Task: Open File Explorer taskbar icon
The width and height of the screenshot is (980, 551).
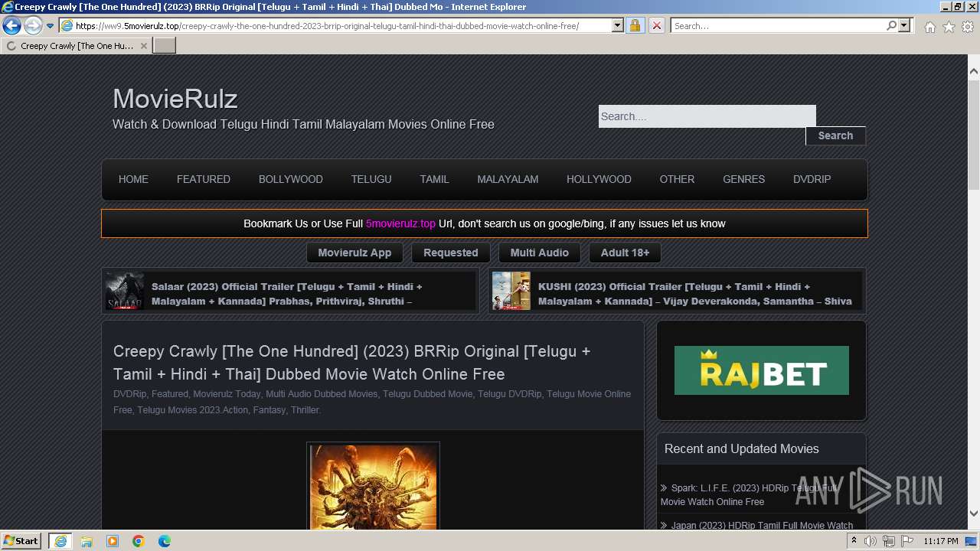Action: pyautogui.click(x=87, y=541)
